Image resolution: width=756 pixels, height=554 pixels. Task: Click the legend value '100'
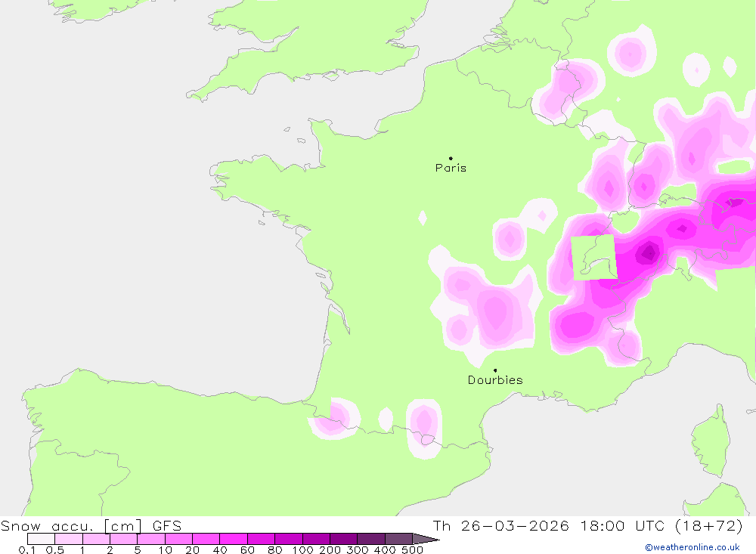303,550
